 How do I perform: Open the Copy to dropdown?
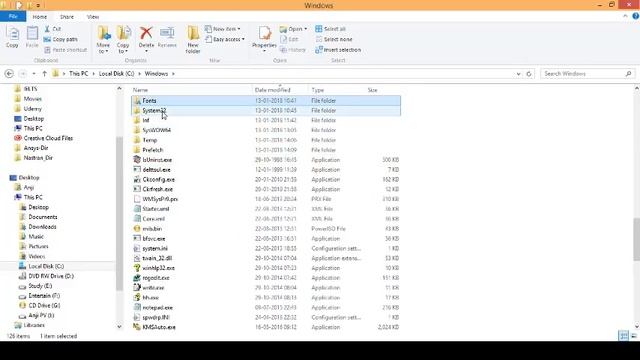click(x=123, y=40)
